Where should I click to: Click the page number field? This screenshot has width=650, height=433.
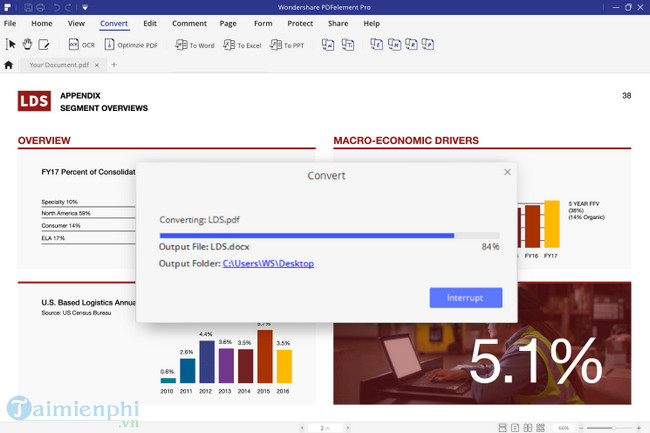click(x=325, y=428)
